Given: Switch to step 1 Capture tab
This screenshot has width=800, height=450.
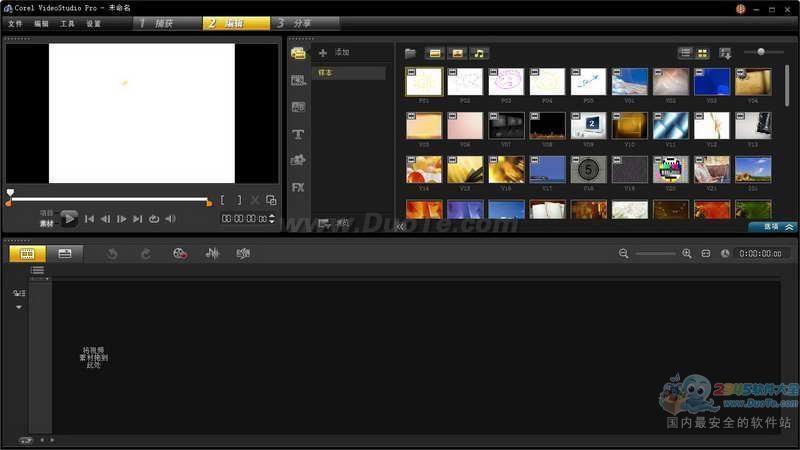Looking at the screenshot, I should pos(167,23).
